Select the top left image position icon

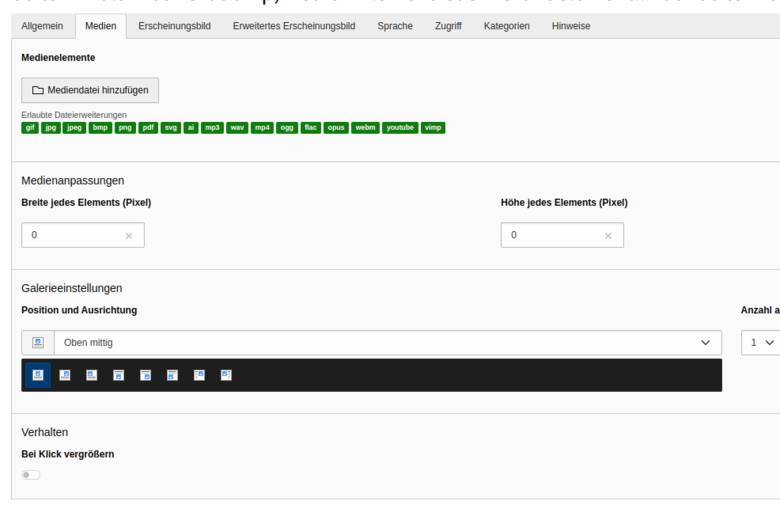pos(92,375)
